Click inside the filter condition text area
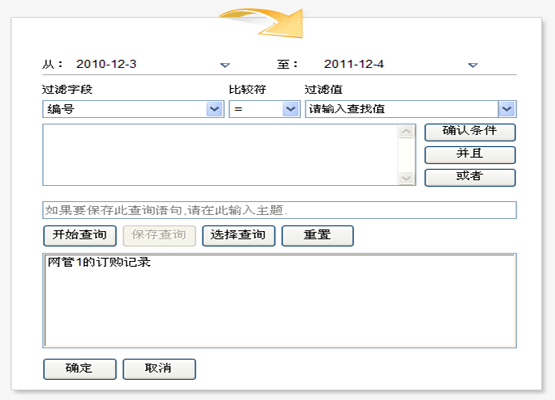 (220, 155)
